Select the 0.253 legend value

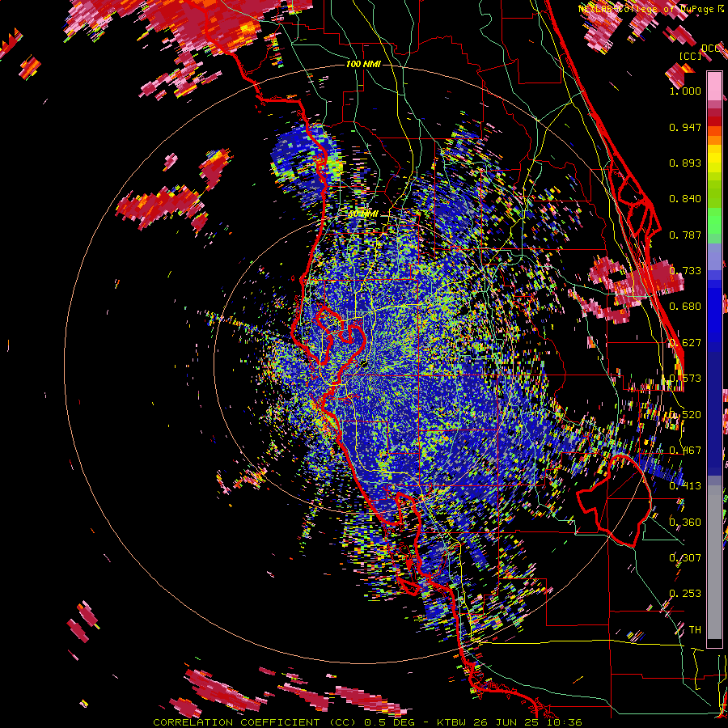(x=685, y=594)
